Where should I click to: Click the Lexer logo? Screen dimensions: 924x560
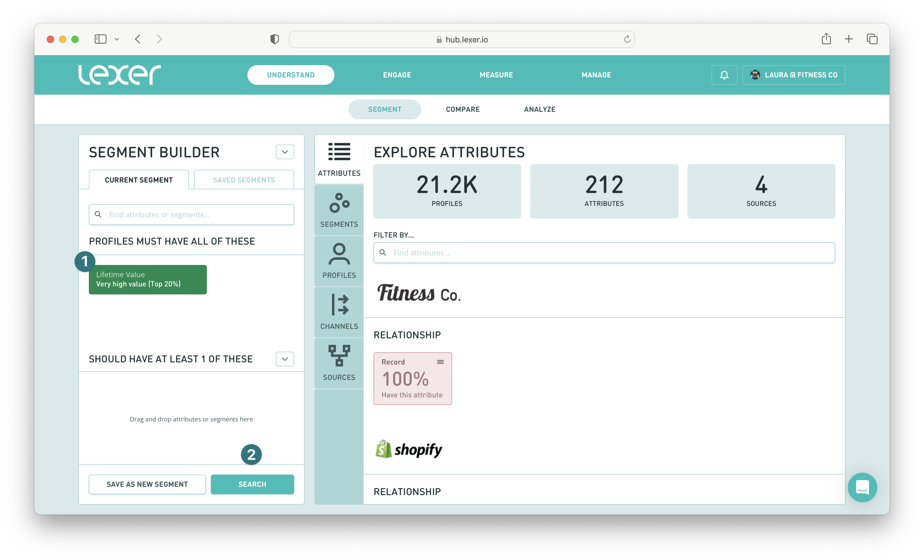(x=119, y=75)
